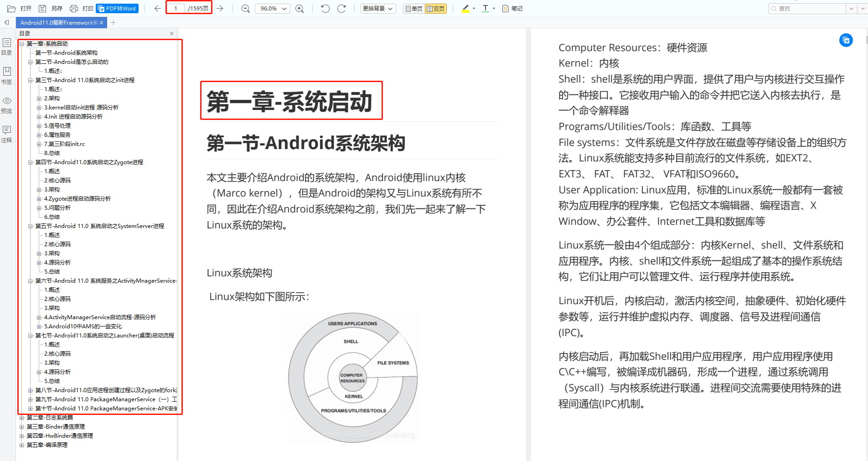Select 第七节 Launcher(桌面)启动流程 entry
The image size is (868, 461).
pos(105,336)
